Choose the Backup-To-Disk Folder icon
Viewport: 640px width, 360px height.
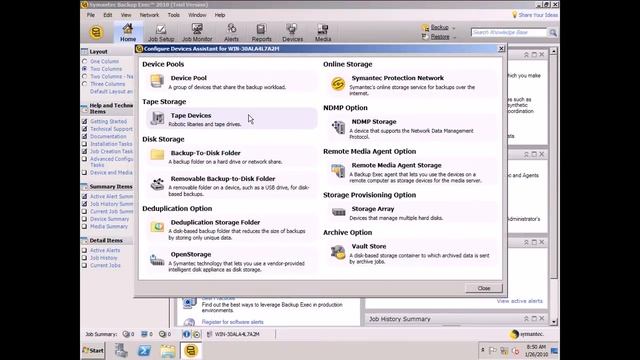[x=157, y=155]
